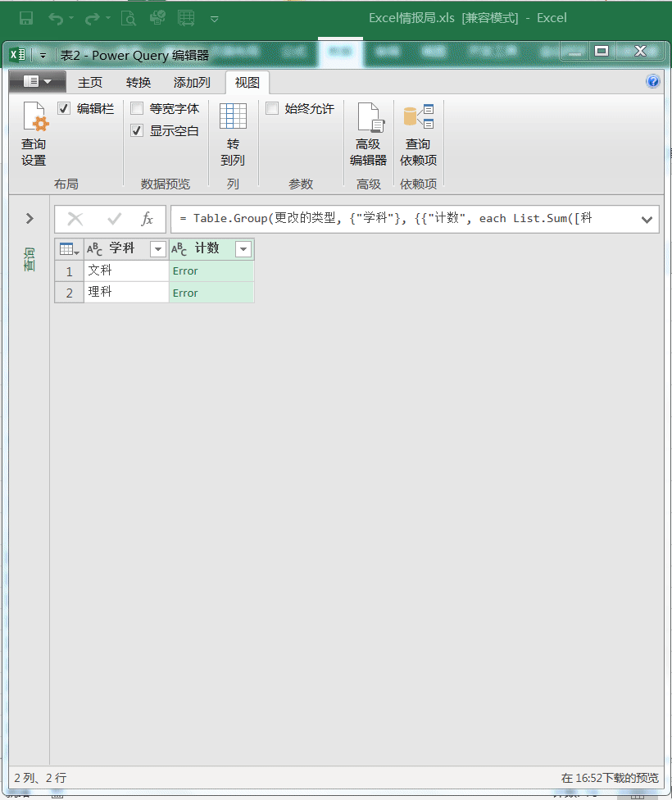Click the ABC type icon of 计数 column
672x800 pixels.
tap(179, 249)
